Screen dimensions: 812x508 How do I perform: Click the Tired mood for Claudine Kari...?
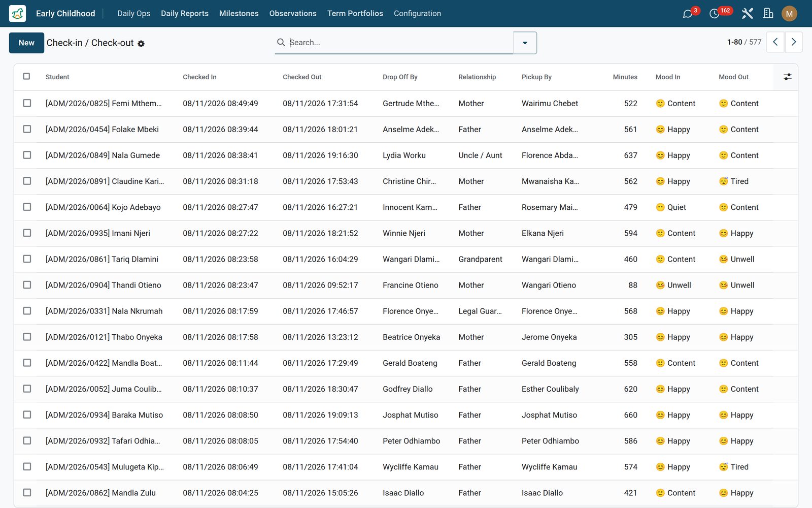[734, 181]
